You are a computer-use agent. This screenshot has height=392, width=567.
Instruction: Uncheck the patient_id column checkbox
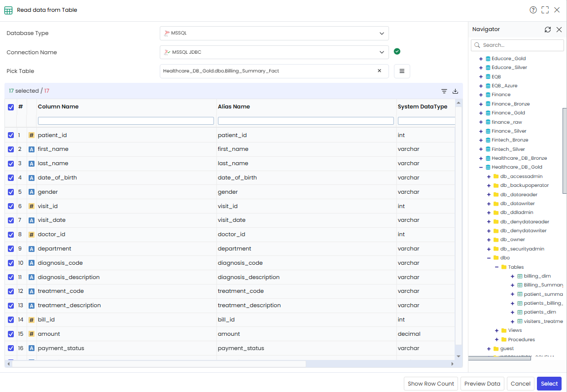point(11,135)
